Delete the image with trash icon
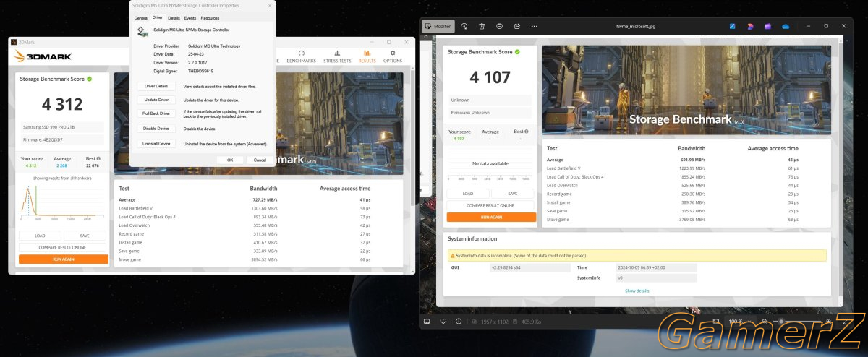This screenshot has height=357, width=868. tap(482, 26)
